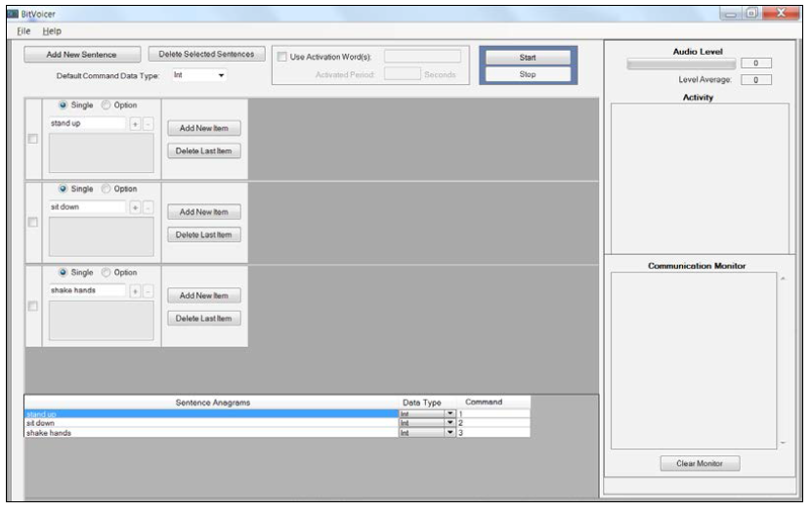The height and width of the screenshot is (514, 812).
Task: Click the item list box under 'stand up'
Action: click(102, 153)
